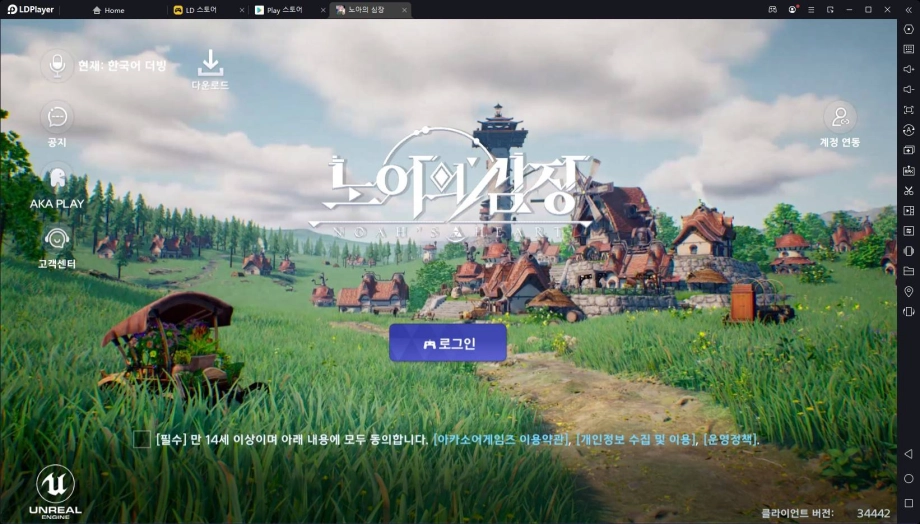Switch to the LD 스토어 tab
Screen dimensions: 920x524
202,10
